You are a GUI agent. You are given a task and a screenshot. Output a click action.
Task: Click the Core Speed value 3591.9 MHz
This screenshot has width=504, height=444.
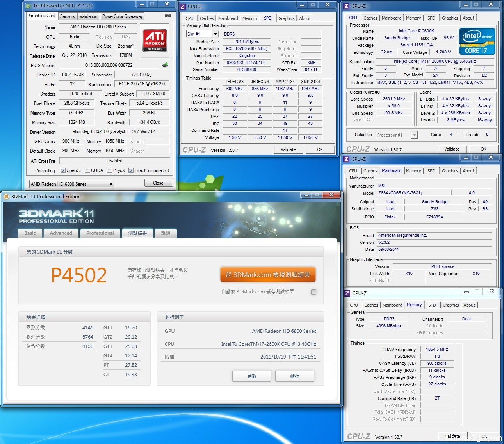click(x=394, y=99)
